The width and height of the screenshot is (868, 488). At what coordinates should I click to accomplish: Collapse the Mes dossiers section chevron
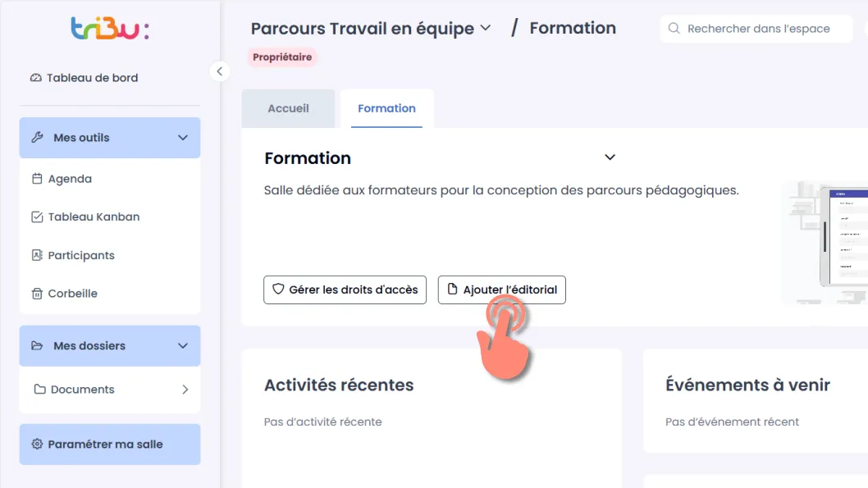pyautogui.click(x=183, y=346)
